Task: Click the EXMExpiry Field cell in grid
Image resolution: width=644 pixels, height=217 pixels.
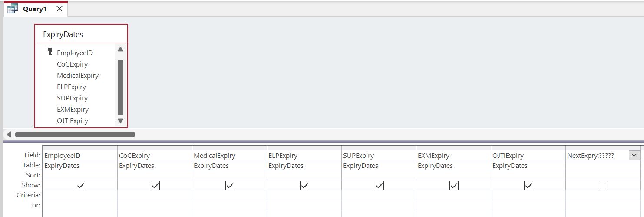Action: coord(453,155)
